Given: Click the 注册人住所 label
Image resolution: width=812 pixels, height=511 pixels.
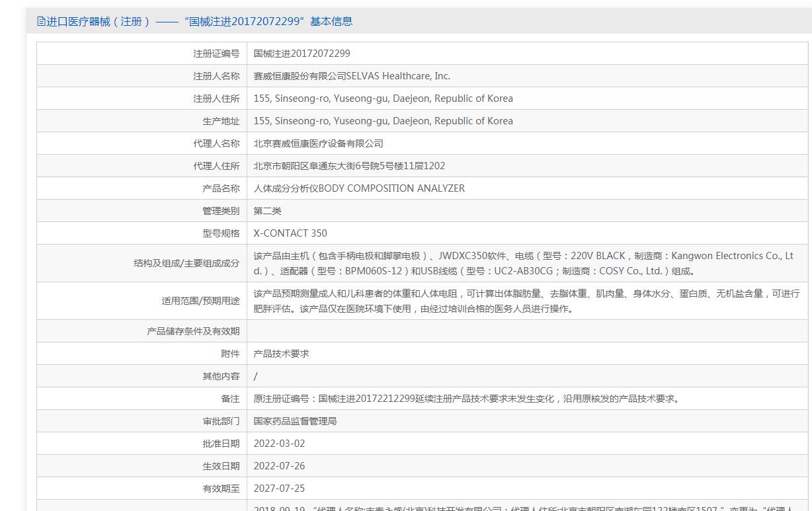Looking at the screenshot, I should (216, 98).
